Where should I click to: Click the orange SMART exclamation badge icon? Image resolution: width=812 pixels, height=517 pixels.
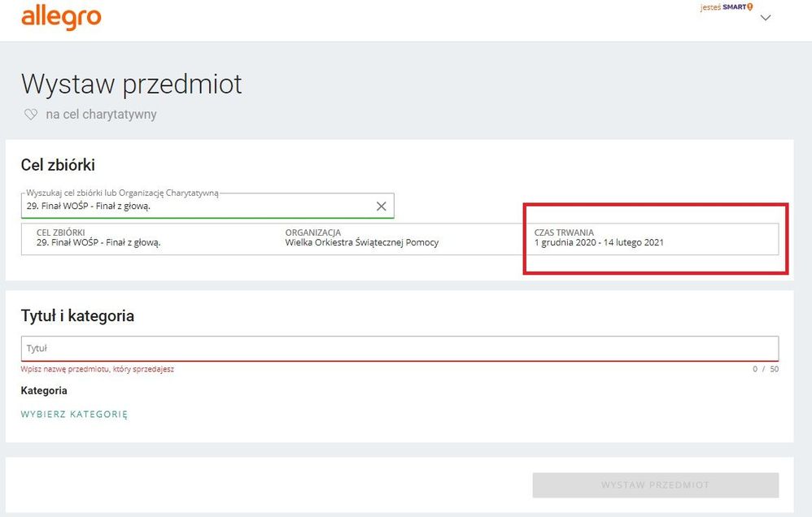tap(749, 7)
